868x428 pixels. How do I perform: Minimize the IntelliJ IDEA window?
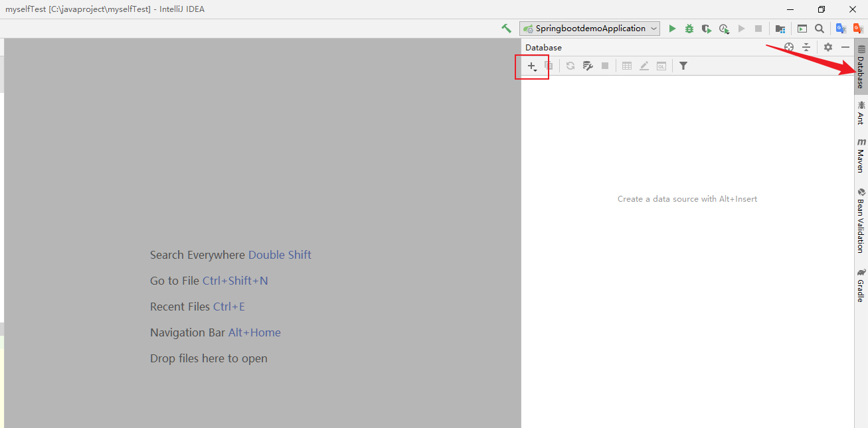[790, 9]
